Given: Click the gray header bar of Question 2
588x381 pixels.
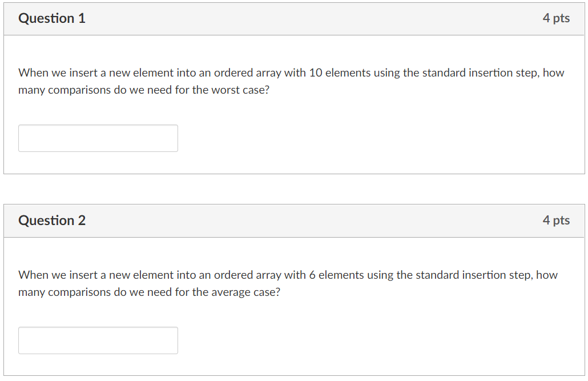Looking at the screenshot, I should [294, 220].
